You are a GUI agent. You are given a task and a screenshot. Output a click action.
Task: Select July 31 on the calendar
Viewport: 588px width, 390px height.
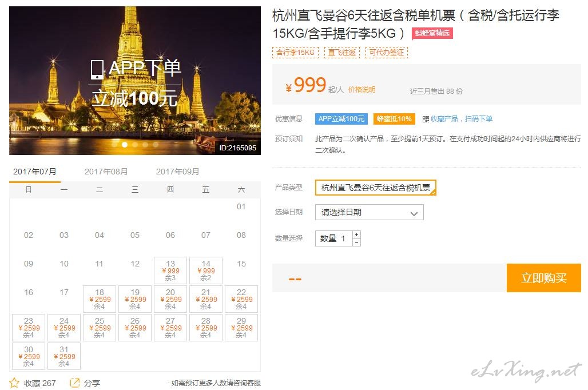64,356
